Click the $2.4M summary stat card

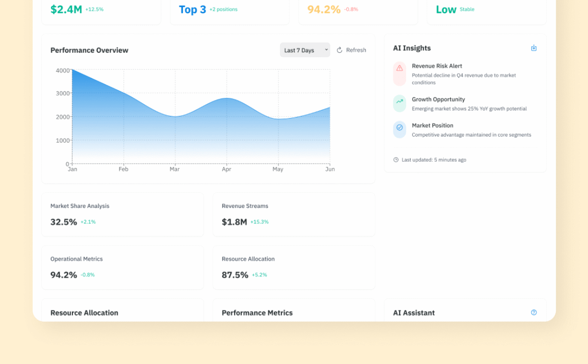[x=101, y=10]
